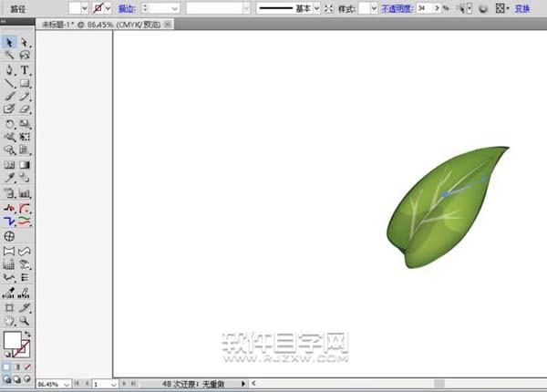Select the Zoom magnifier tool
The width and height of the screenshot is (547, 392).
[25, 321]
